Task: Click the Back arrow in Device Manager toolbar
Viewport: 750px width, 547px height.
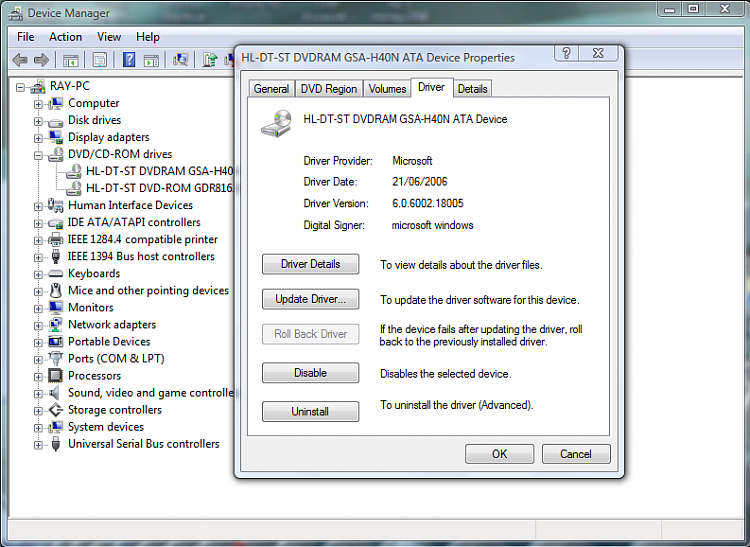Action: [x=20, y=60]
